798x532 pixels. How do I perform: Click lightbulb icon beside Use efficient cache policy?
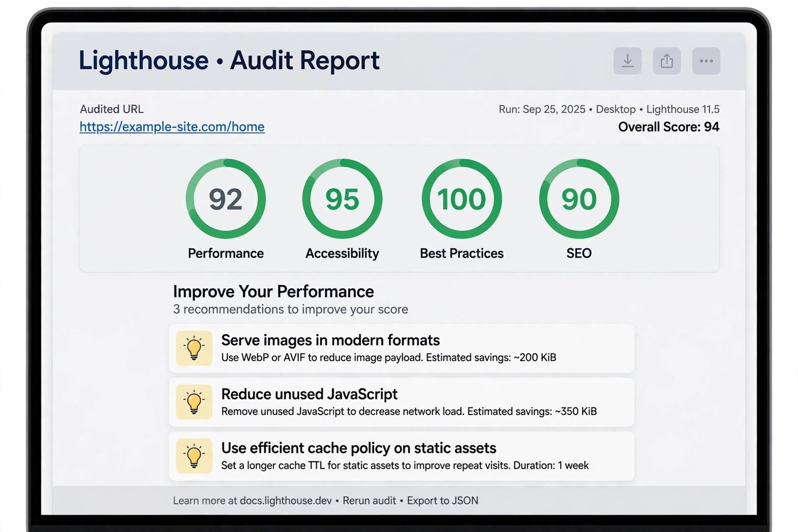coord(194,456)
